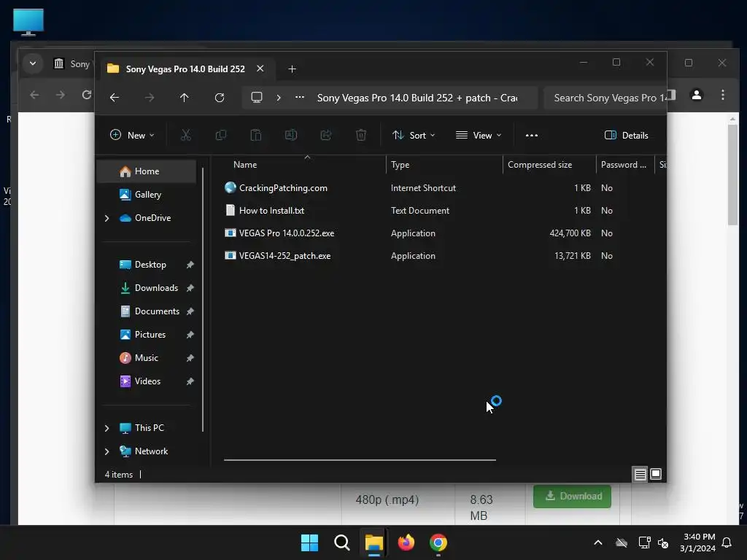747x560 pixels.
Task: Open the Windows Start menu
Action: pyautogui.click(x=309, y=542)
